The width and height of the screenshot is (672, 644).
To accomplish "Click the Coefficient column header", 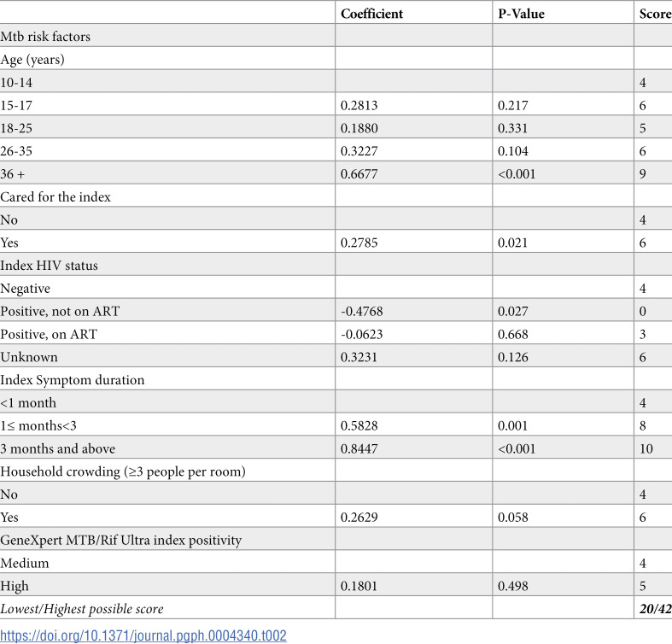I will pos(371,14).
